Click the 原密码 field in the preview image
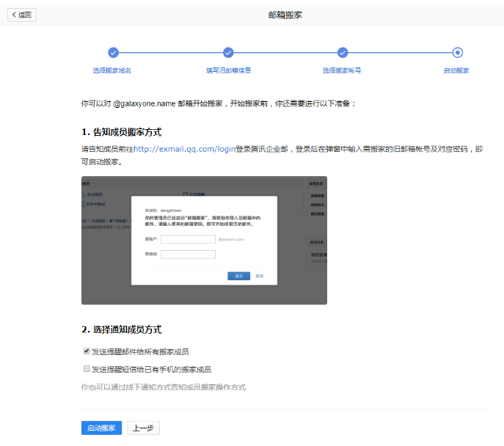This screenshot has height=446, width=504. pos(188,255)
